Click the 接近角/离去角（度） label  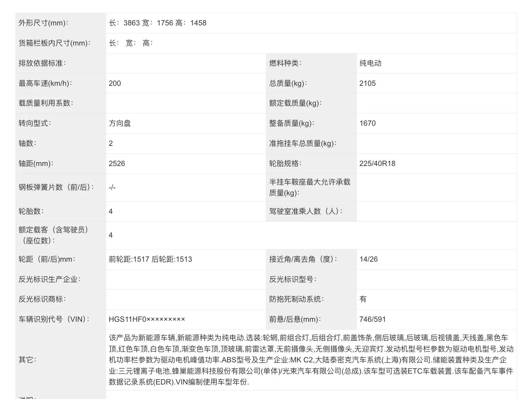click(303, 259)
